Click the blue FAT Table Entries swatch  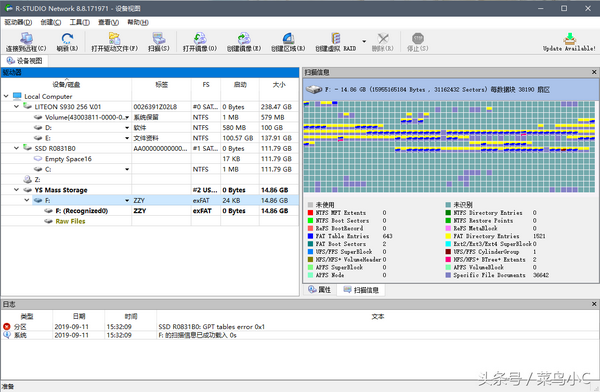tap(310, 236)
